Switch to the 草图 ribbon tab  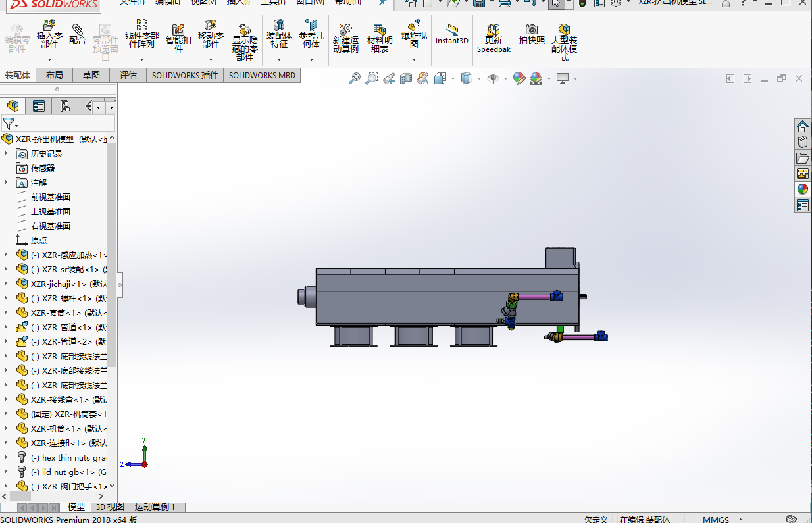click(91, 75)
